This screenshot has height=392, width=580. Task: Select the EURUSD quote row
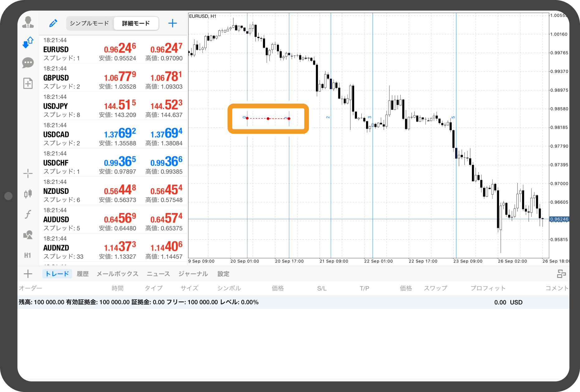(113, 49)
